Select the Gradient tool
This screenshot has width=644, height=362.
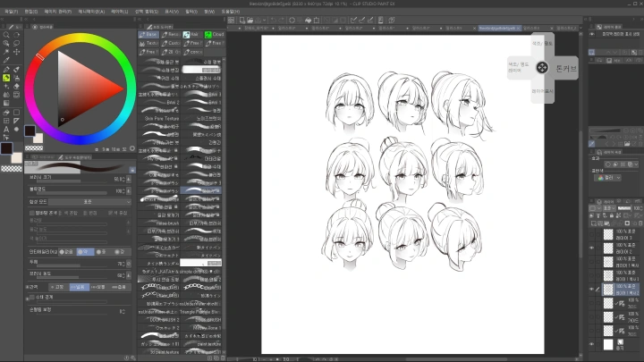click(6, 103)
